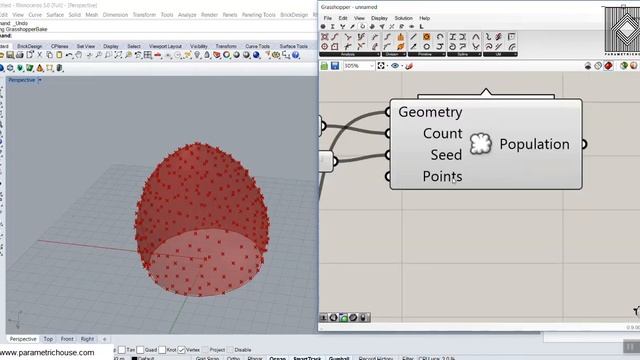Select the Pan hand tool in Rhino
The height and width of the screenshot is (360, 640).
pyautogui.click(x=78, y=55)
